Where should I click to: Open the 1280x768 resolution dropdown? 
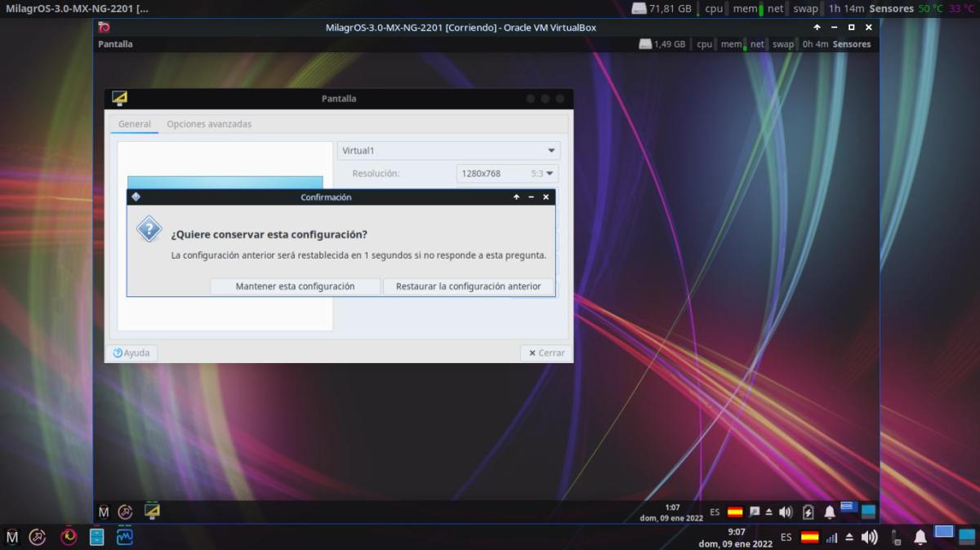[x=506, y=173]
